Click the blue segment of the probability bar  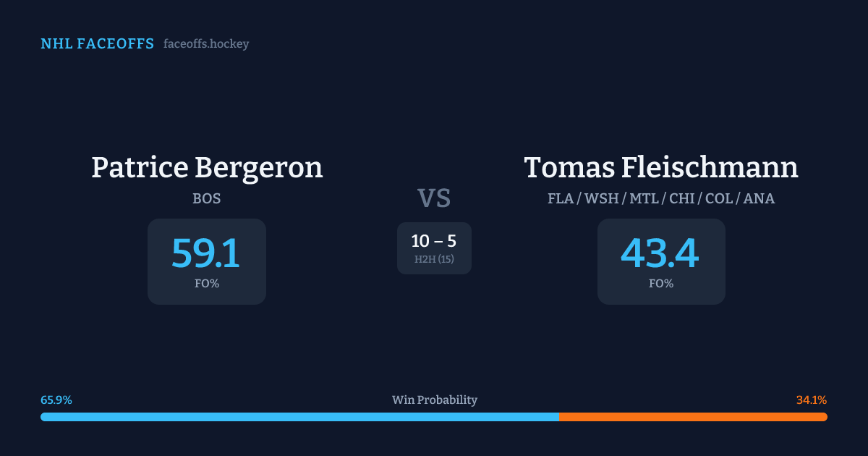299,417
